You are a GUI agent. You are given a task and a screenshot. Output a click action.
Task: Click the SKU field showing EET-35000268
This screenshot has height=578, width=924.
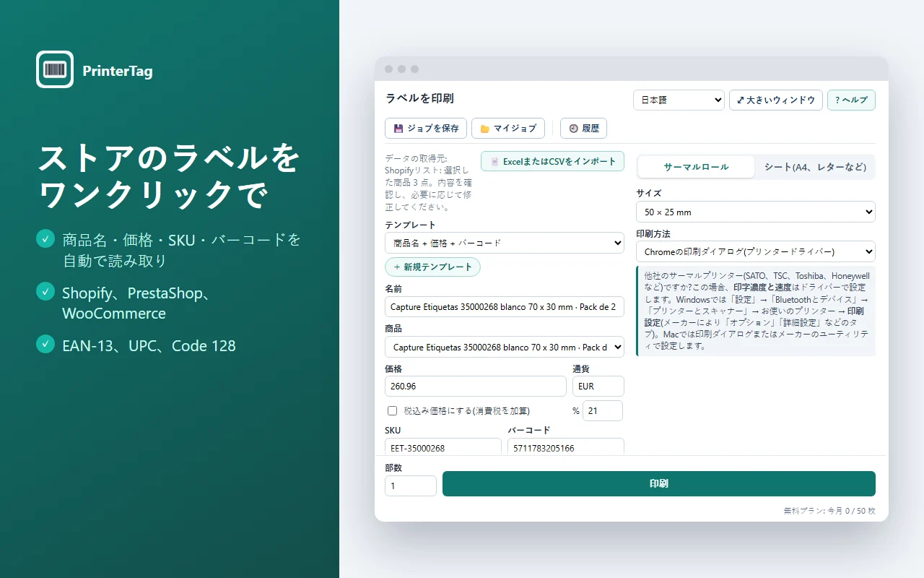pyautogui.click(x=443, y=447)
